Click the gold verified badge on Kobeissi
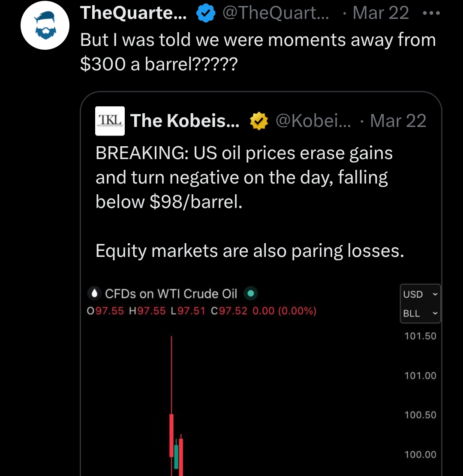Image resolution: width=463 pixels, height=476 pixels. pyautogui.click(x=259, y=121)
